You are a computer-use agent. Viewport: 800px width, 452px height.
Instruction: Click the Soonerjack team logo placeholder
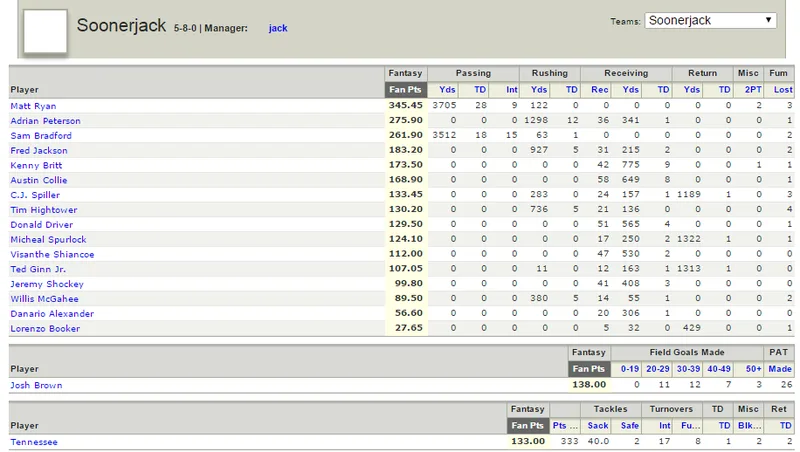point(45,31)
